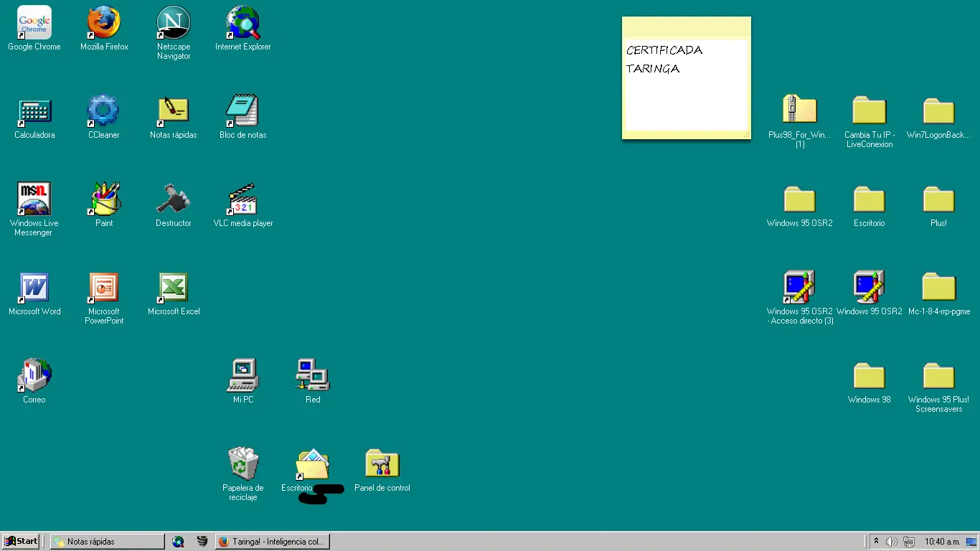Click the Paint shortcut icon
The width and height of the screenshot is (980, 551).
[x=104, y=199]
